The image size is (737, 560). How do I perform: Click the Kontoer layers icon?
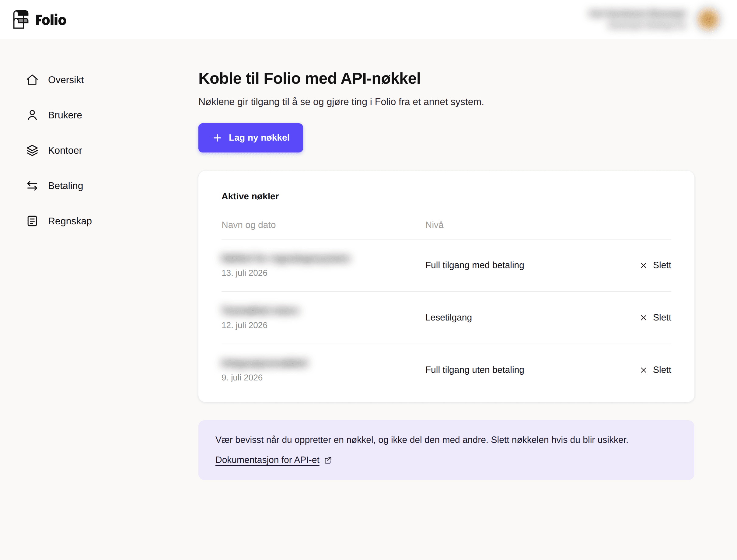(x=32, y=150)
